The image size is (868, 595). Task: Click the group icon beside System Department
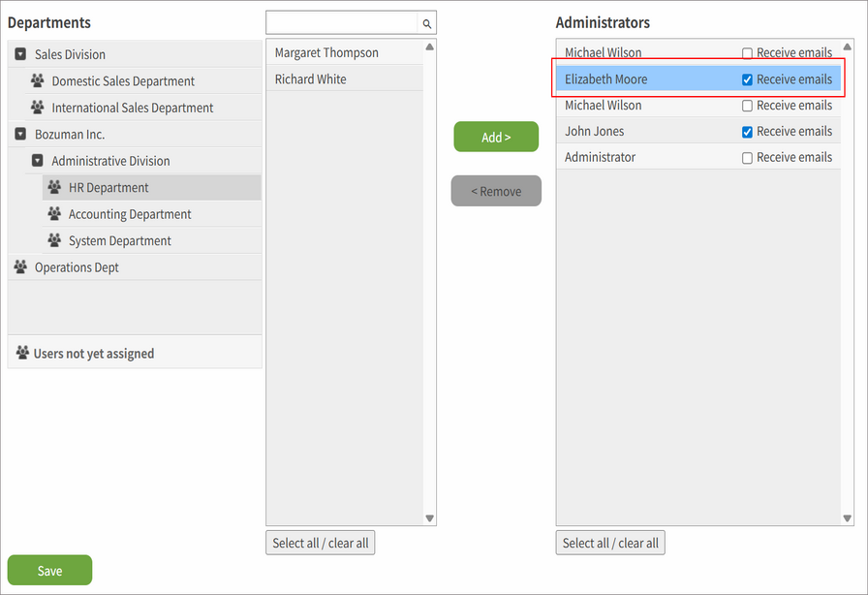pyautogui.click(x=53, y=239)
